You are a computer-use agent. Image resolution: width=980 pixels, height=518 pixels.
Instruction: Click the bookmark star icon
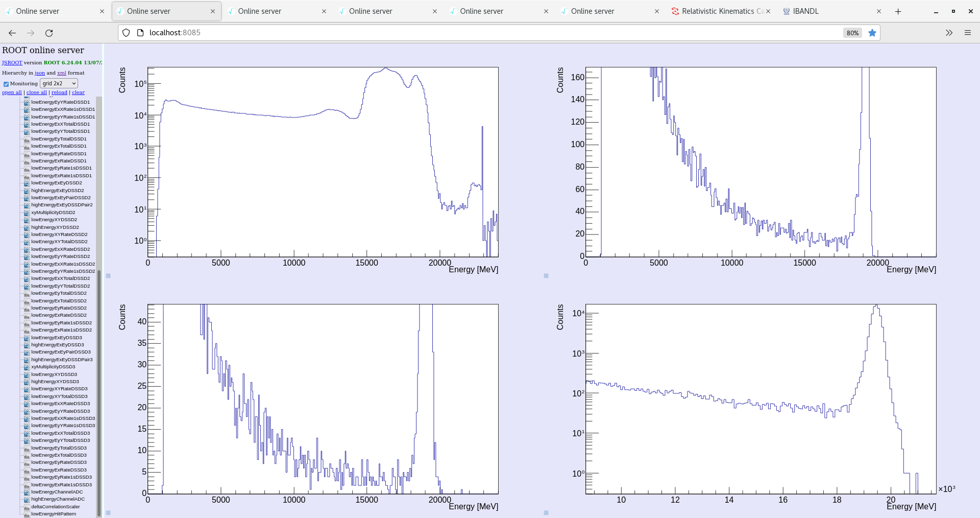pos(872,33)
